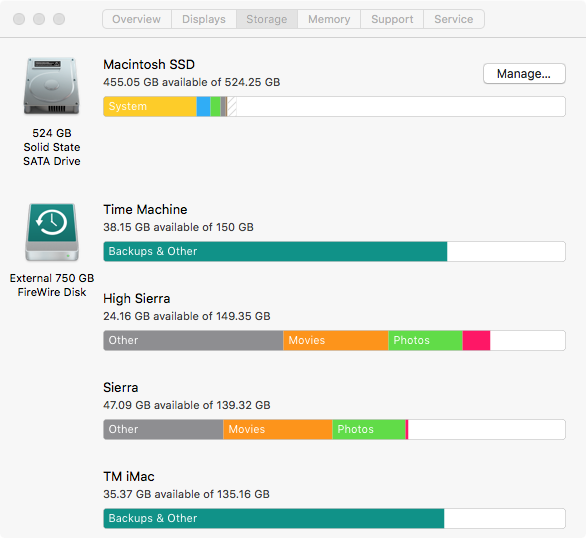This screenshot has height=538, width=586.
Task: Click the window zoom button
Action: point(59,19)
